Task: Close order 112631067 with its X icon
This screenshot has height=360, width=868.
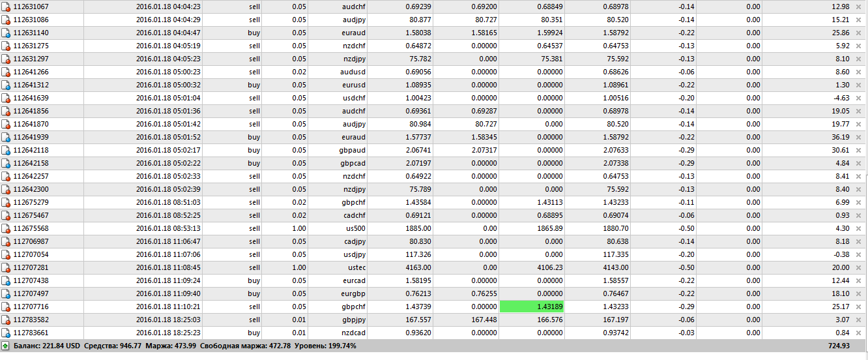Action: point(859,7)
